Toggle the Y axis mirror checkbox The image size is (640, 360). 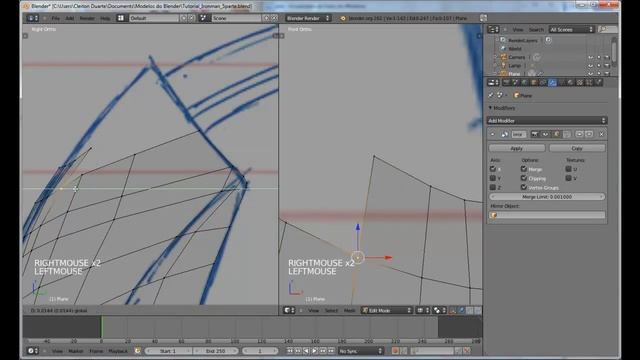click(x=493, y=178)
